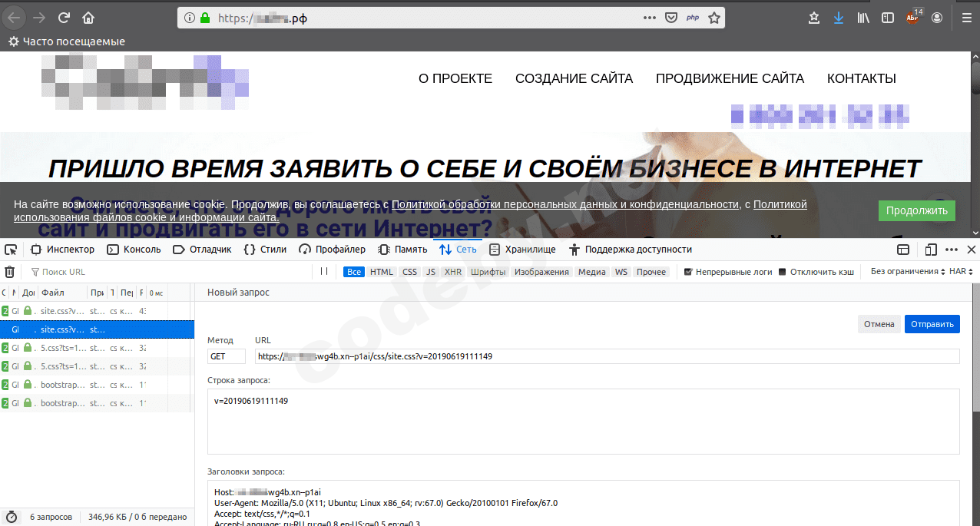The width and height of the screenshot is (980, 526).
Task: Click the Продолжить cookie button
Action: point(917,210)
